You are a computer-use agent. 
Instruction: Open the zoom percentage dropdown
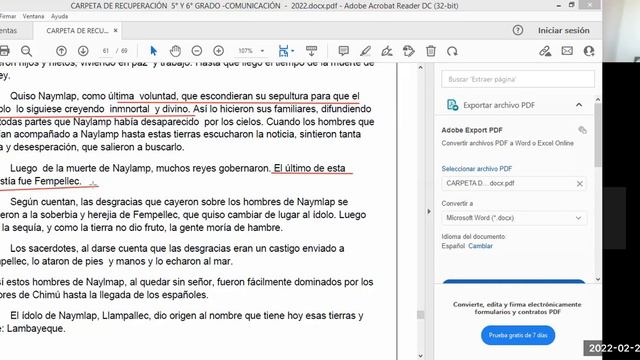coord(262,51)
